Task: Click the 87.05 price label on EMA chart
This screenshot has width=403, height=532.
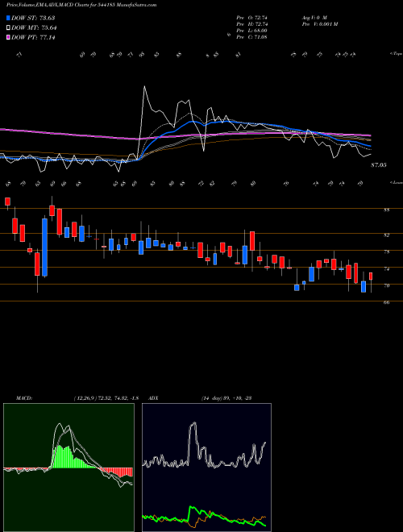Action: point(379,165)
